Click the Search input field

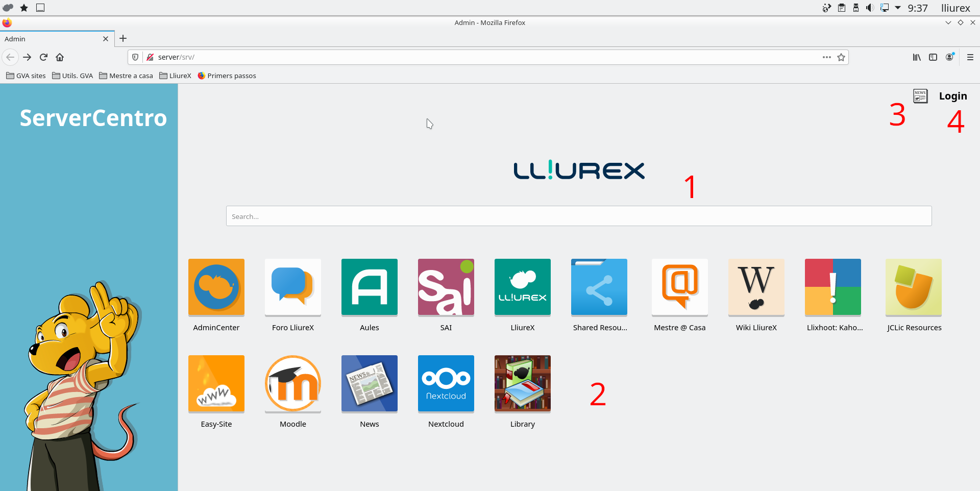[x=578, y=216]
